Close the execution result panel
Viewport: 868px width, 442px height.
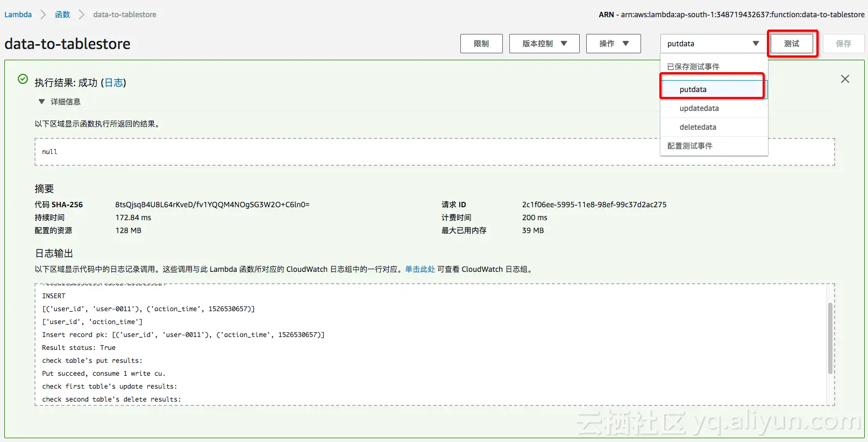pos(845,79)
